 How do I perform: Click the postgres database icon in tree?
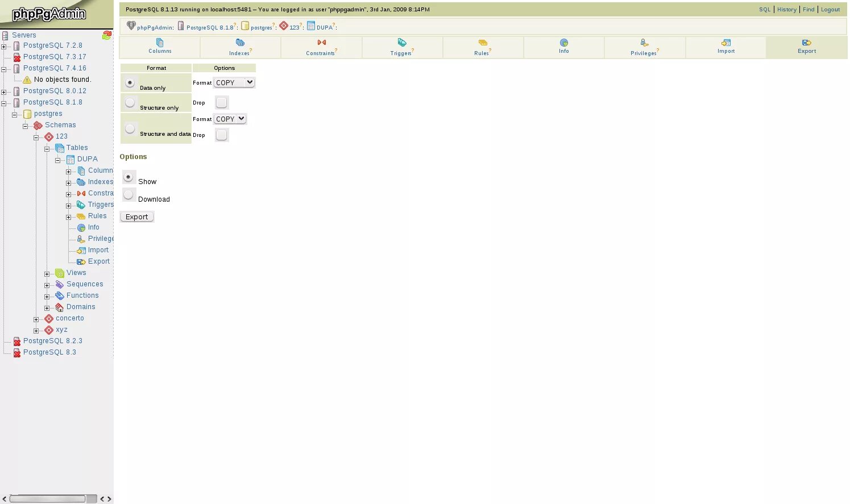27,114
